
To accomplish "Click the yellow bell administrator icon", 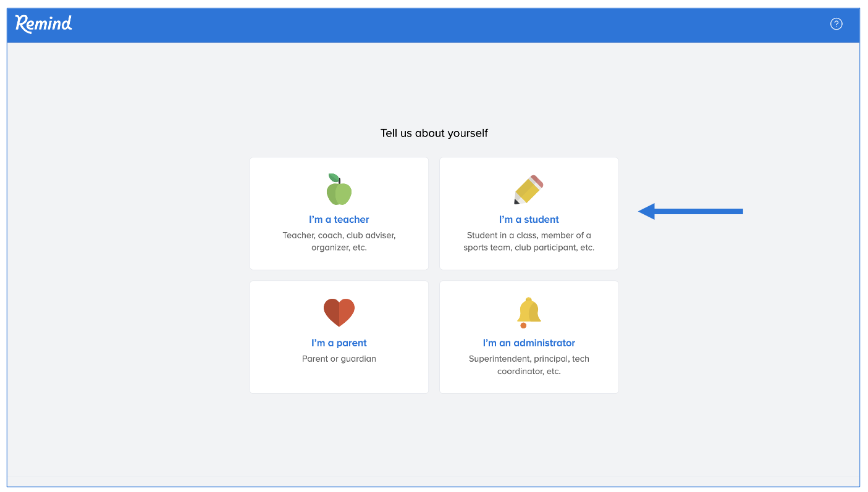I will click(x=528, y=312).
